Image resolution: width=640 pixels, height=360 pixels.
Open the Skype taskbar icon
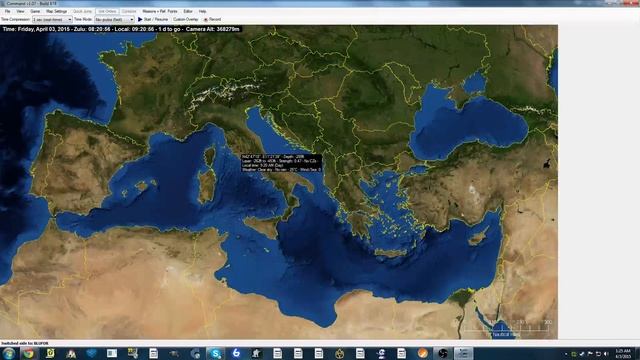[x=216, y=353]
